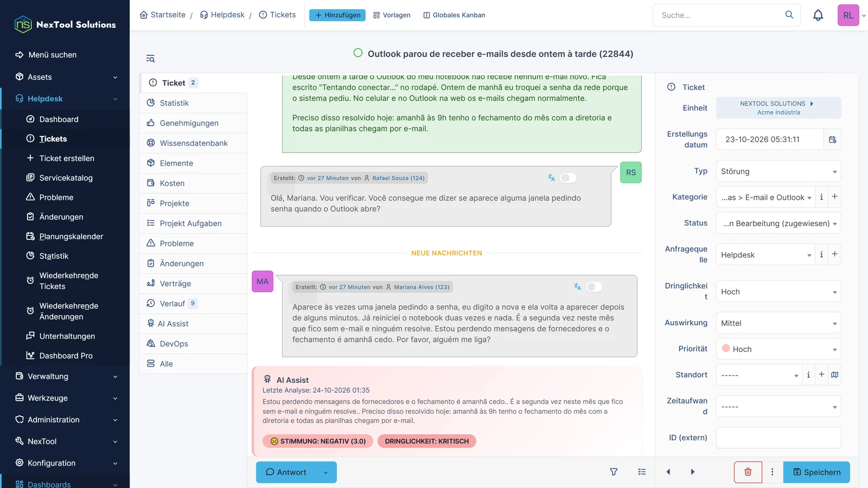The height and width of the screenshot is (488, 868).
Task: Go to next ticket with right arrow
Action: [692, 472]
